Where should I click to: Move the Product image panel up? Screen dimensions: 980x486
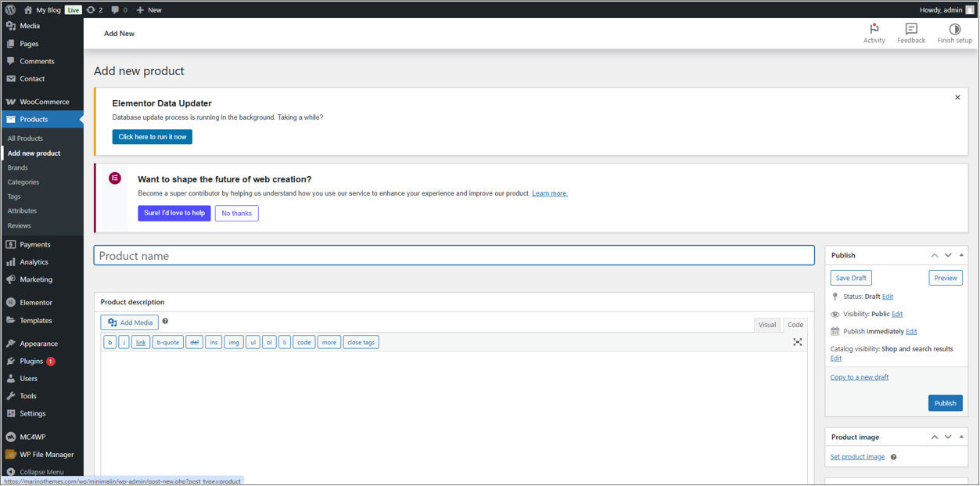(x=934, y=437)
